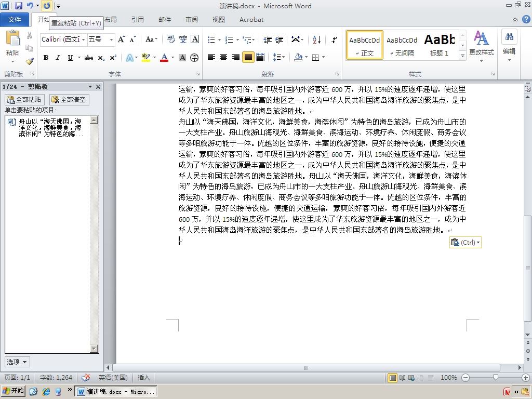
Task: Switch to justify text alignment
Action: click(248, 57)
